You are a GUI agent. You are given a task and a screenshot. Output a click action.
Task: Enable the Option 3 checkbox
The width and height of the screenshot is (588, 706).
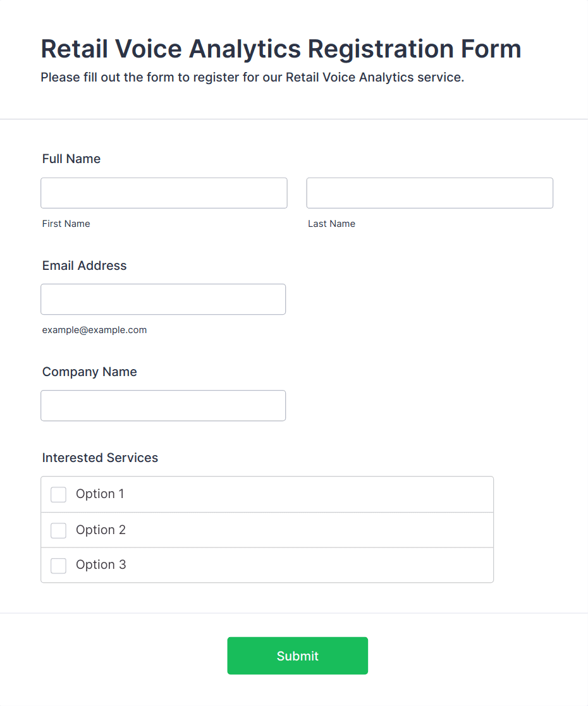tap(58, 565)
